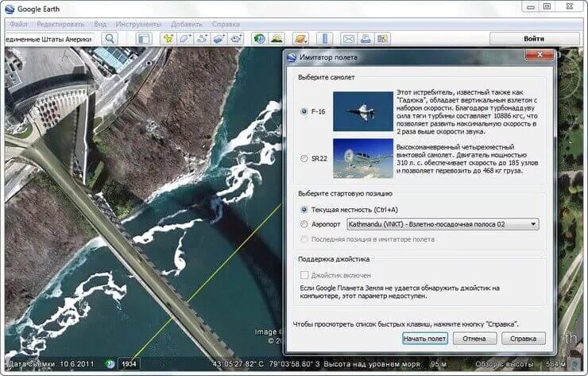Click the historical imagery icon in status bar
588x376 pixels.
pyautogui.click(x=110, y=363)
